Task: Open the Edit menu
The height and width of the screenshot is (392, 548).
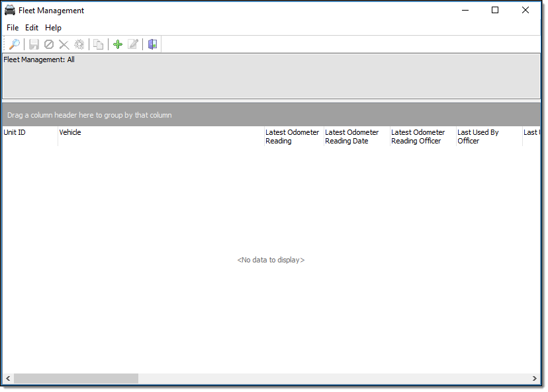Action: [x=32, y=28]
